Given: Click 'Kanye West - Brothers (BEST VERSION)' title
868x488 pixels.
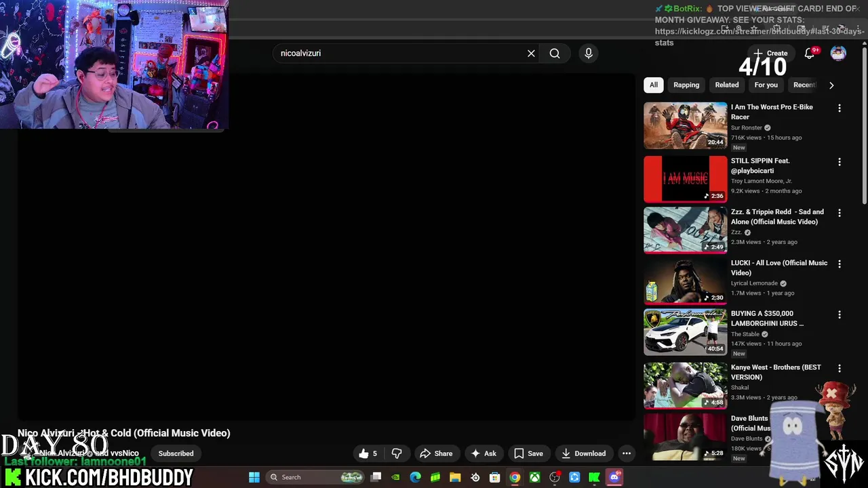Looking at the screenshot, I should click(x=776, y=372).
